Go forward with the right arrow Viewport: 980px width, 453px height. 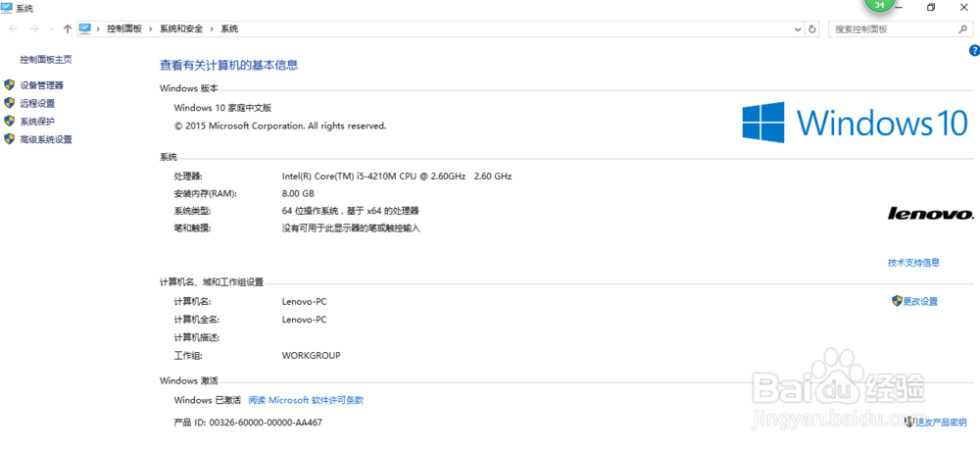[33, 28]
